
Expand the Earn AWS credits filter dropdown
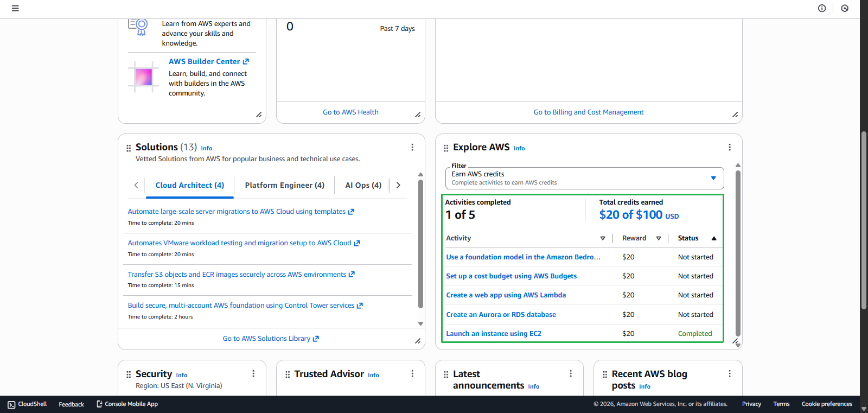click(x=713, y=178)
